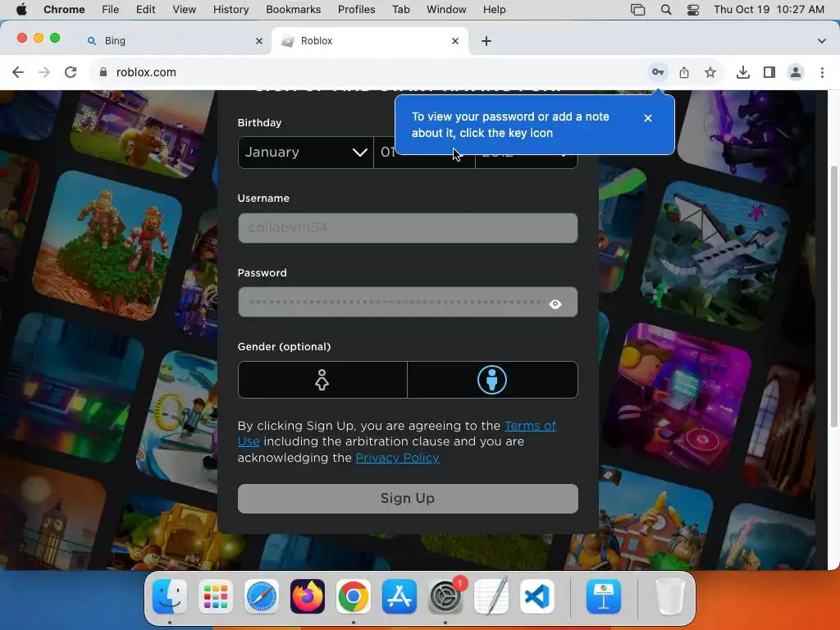Viewport: 840px width, 630px height.
Task: Dismiss the password tooltip with X
Action: pos(648,118)
